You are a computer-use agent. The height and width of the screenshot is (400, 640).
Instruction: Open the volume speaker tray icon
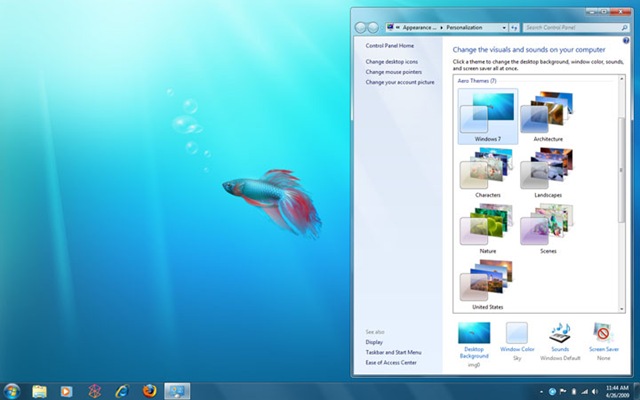(595, 392)
